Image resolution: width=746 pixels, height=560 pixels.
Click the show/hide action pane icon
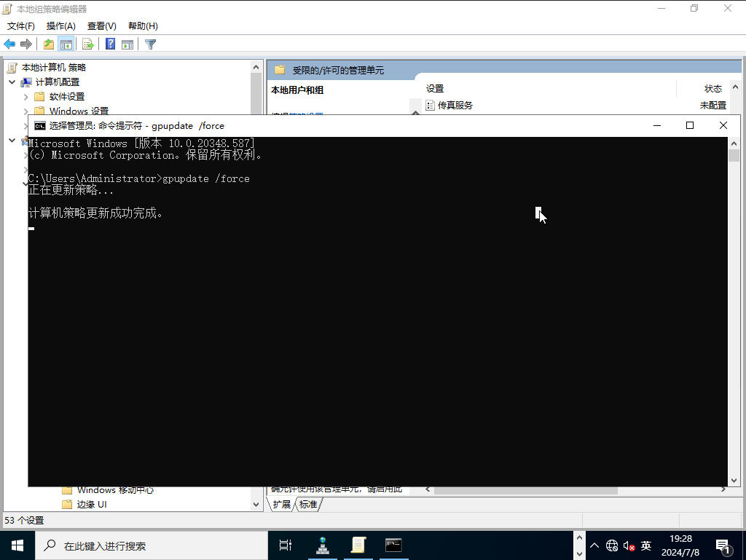tap(127, 44)
